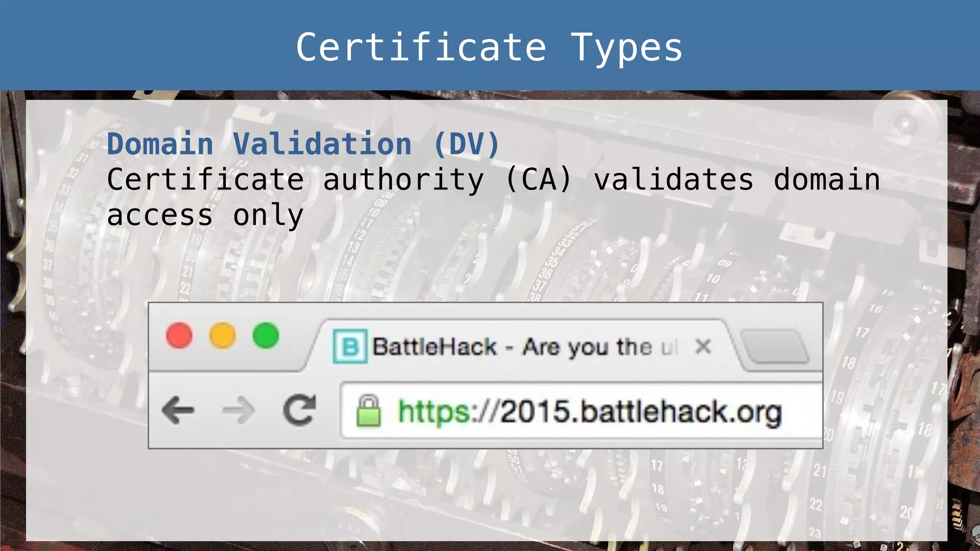The width and height of the screenshot is (980, 551).
Task: Click the green 'https' text in URL
Action: pyautogui.click(x=434, y=412)
